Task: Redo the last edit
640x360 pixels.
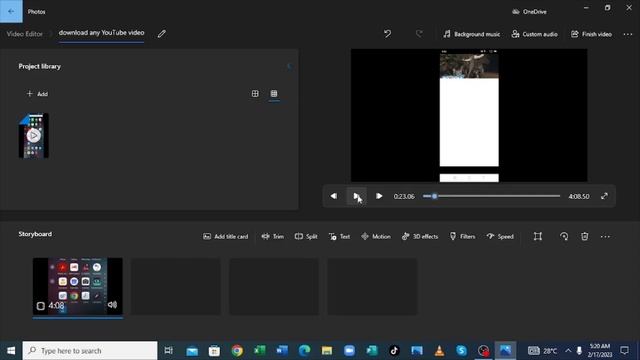Action: point(419,34)
